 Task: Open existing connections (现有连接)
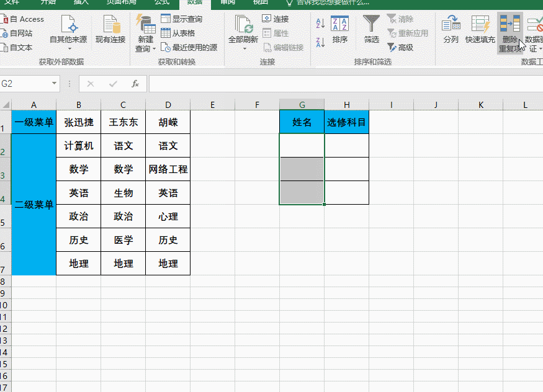pos(110,29)
